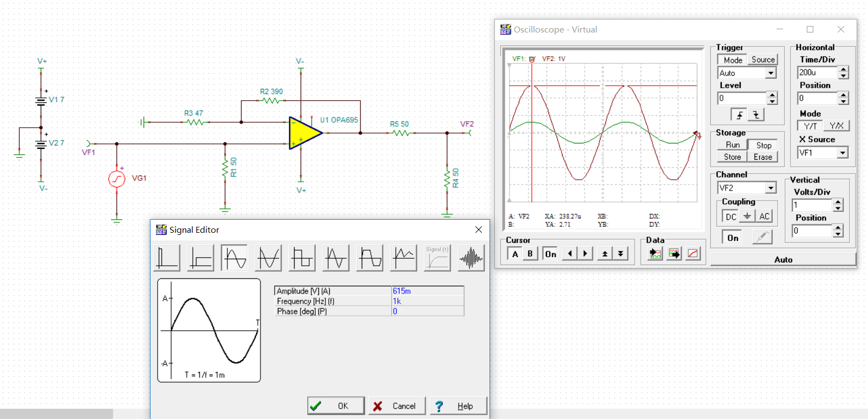Select the narrow pulse waveform in Signal Editor
The height and width of the screenshot is (419, 868).
point(167,257)
